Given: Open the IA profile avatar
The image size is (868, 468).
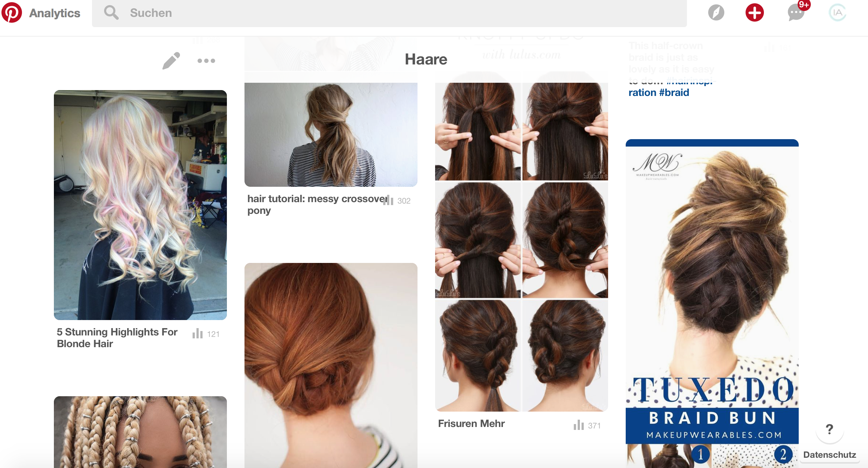Looking at the screenshot, I should [x=837, y=13].
